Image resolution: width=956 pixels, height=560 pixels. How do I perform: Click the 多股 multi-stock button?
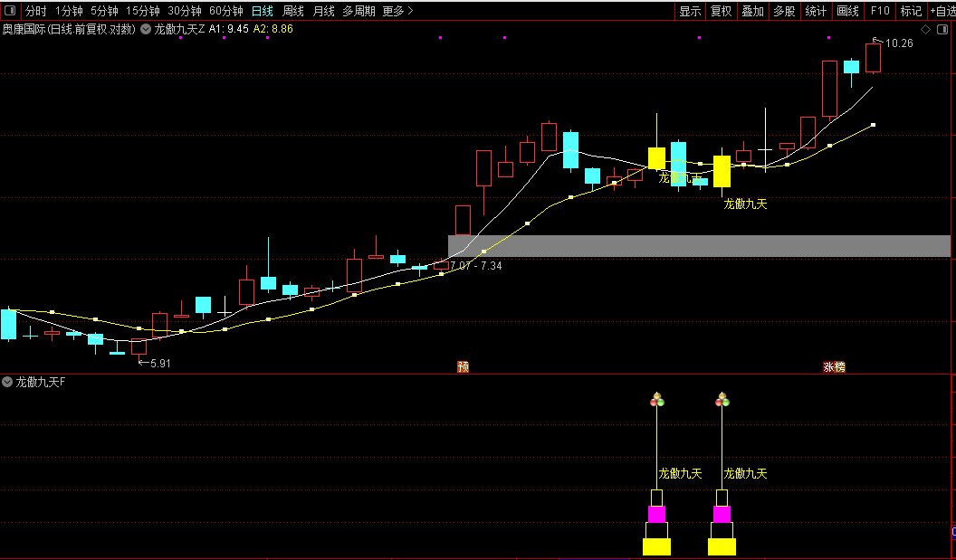point(784,11)
